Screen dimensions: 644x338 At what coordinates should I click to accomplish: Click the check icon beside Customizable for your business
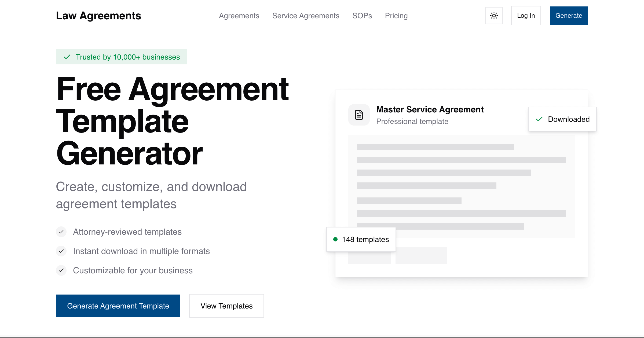[x=61, y=270]
